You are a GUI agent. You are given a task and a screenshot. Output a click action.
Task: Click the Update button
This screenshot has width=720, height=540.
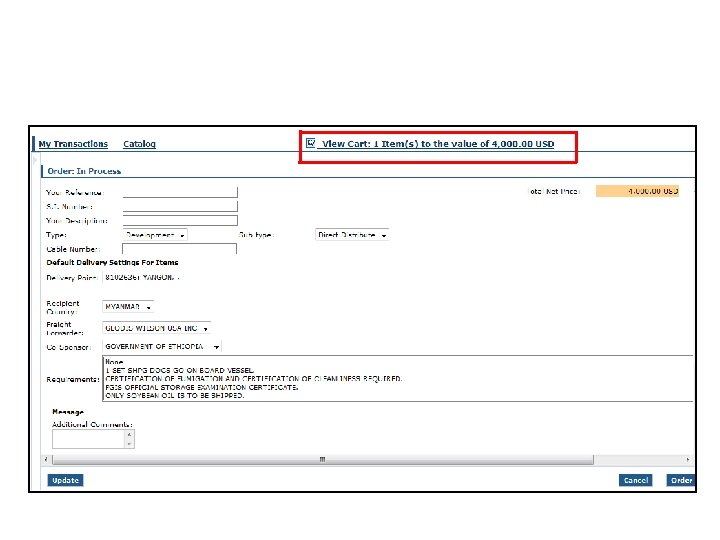65,480
